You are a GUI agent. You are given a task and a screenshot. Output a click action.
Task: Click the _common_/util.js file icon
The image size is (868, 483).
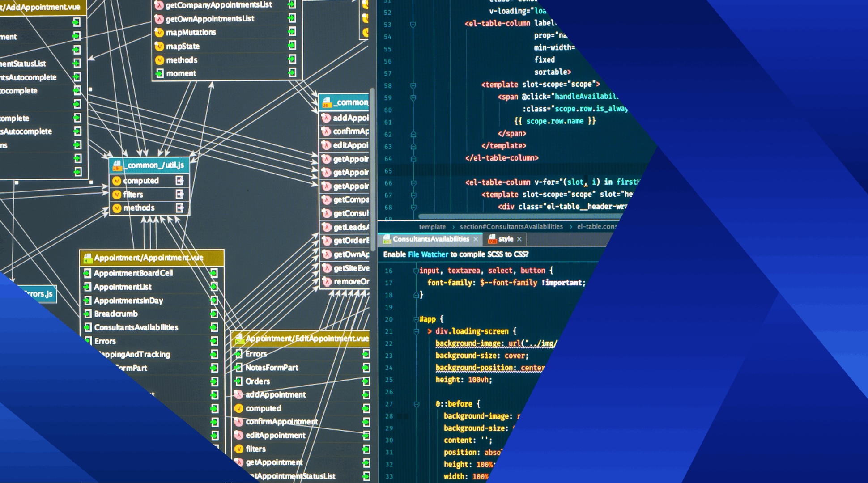117,165
